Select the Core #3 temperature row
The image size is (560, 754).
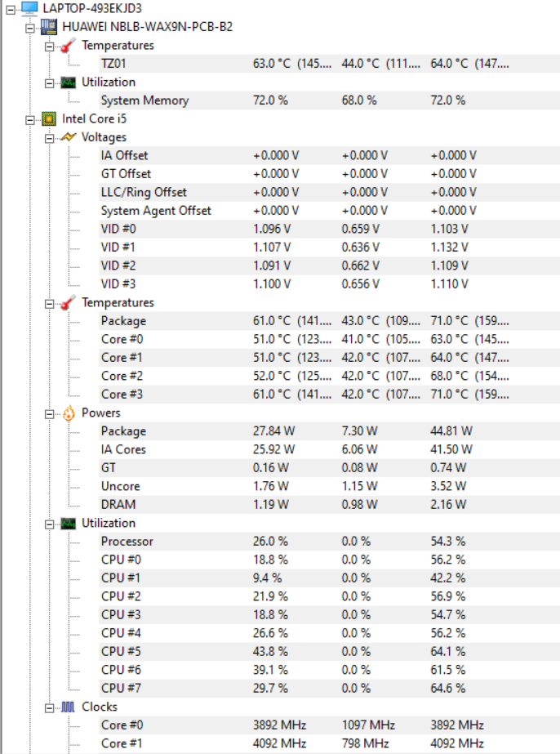pyautogui.click(x=329, y=395)
